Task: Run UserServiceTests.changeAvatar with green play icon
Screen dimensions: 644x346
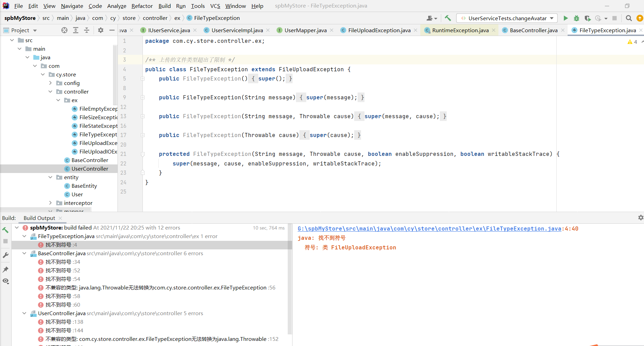Action: [566, 18]
